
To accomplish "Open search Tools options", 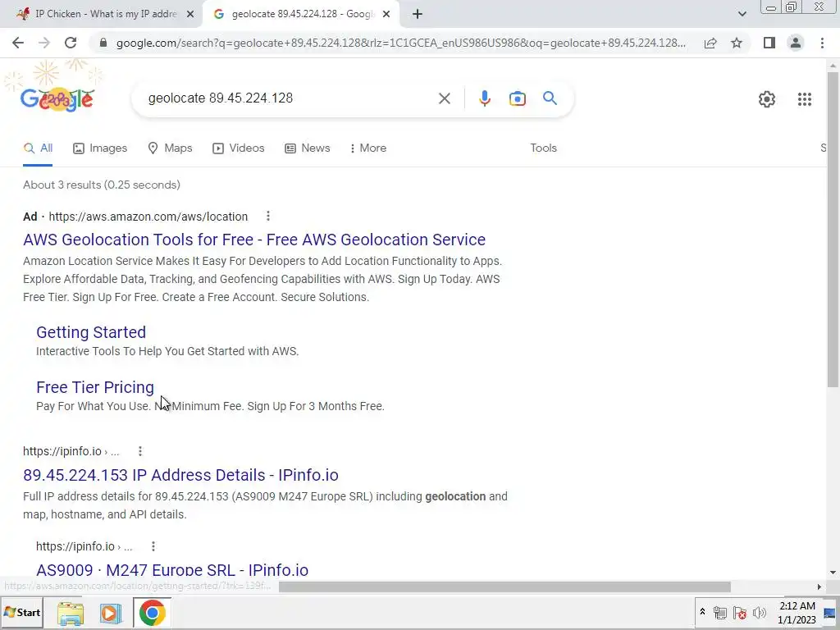I will click(543, 148).
